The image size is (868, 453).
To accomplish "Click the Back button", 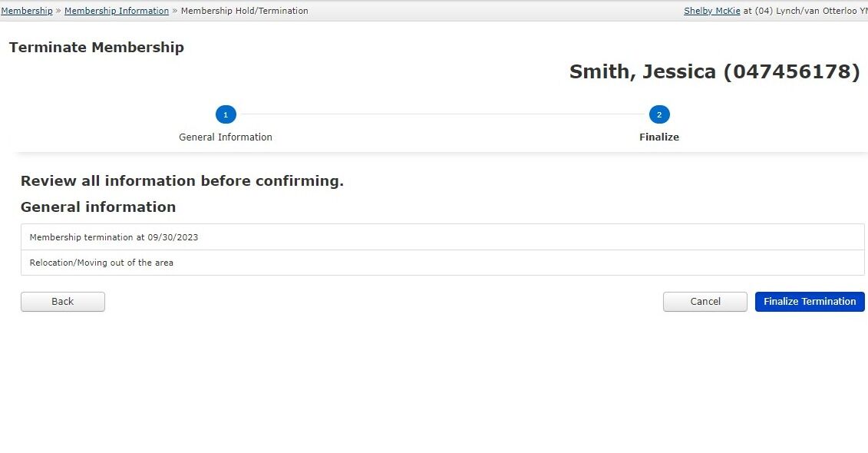I will point(63,302).
